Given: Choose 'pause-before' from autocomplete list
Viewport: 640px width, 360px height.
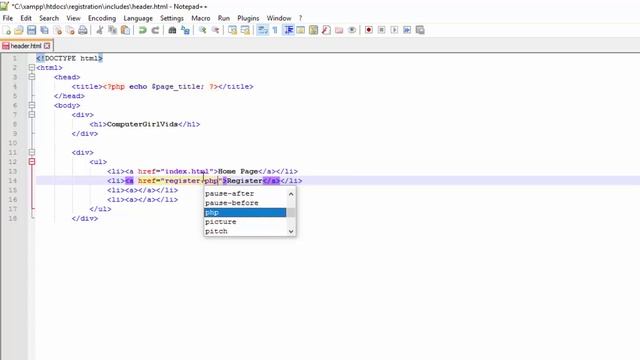Looking at the screenshot, I should (245, 203).
